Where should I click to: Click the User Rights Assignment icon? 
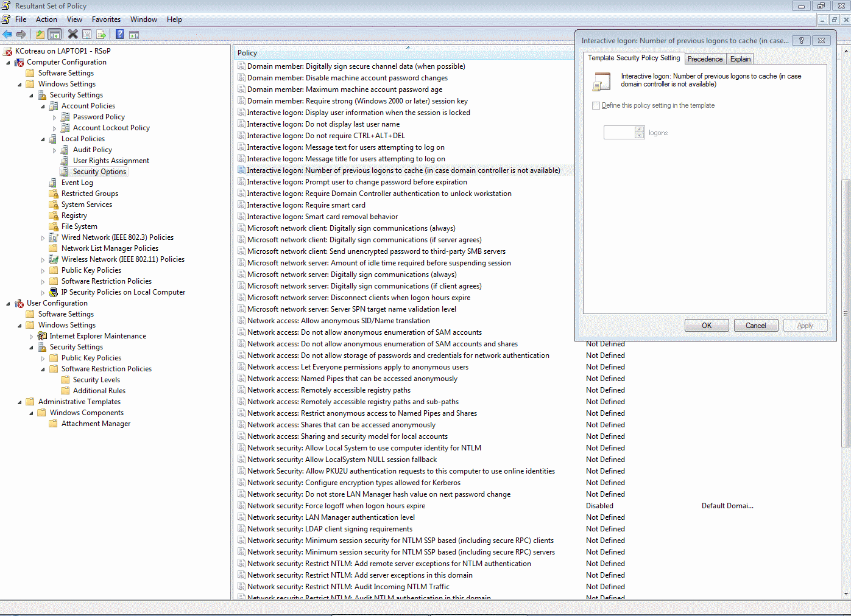(65, 161)
